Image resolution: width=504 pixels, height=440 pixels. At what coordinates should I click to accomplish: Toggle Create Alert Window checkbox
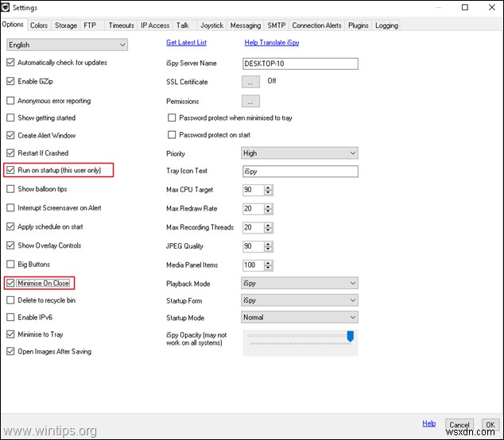(x=10, y=135)
